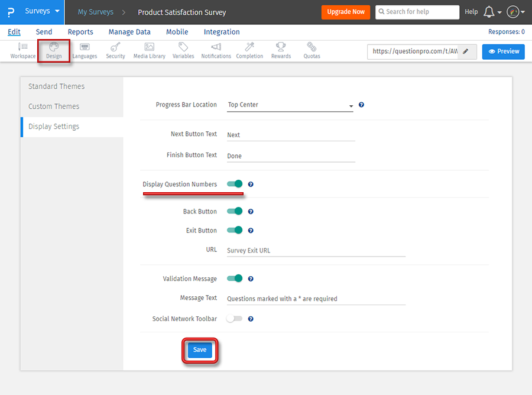532x395 pixels.
Task: Expand the notifications bell dropdown
Action: (492, 12)
